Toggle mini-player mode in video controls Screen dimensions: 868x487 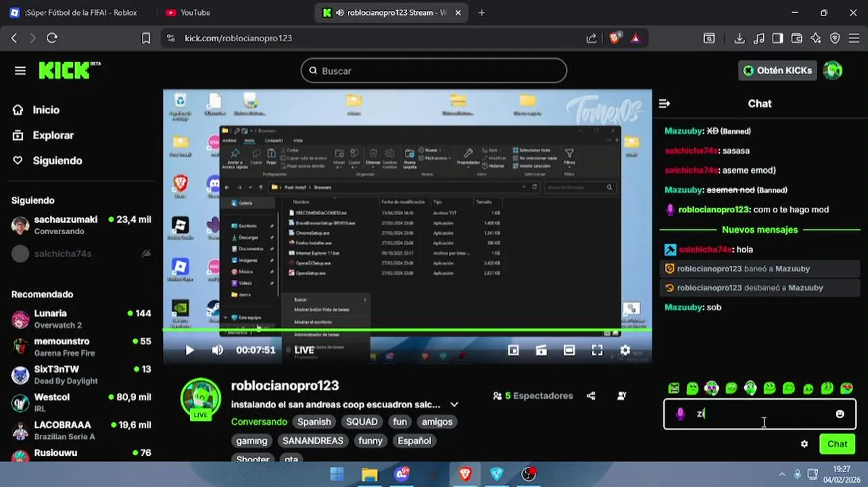513,350
